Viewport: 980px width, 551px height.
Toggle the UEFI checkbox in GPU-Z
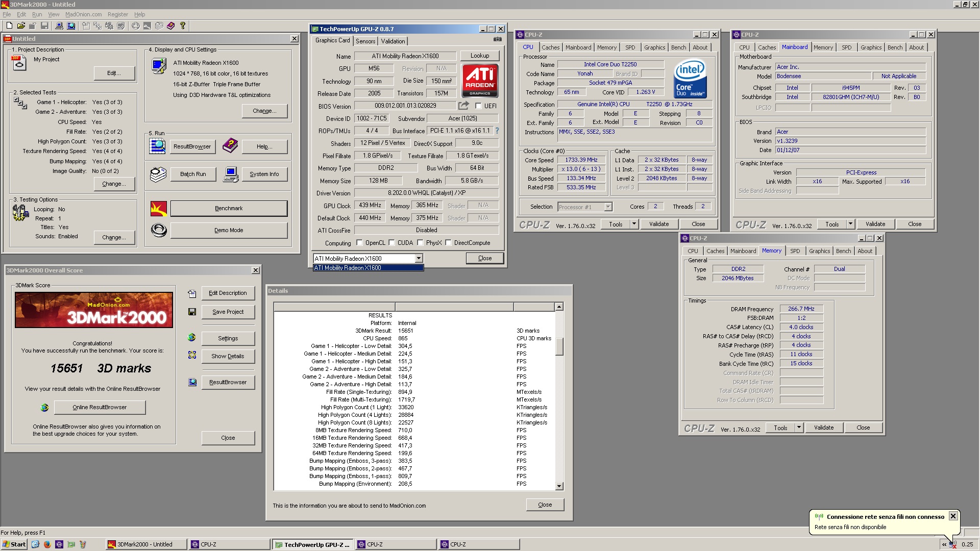[478, 106]
